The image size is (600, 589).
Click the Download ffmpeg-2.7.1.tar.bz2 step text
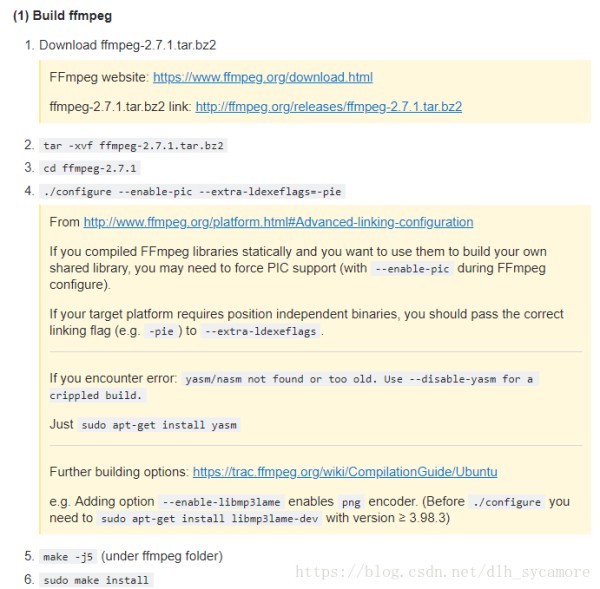(x=127, y=45)
